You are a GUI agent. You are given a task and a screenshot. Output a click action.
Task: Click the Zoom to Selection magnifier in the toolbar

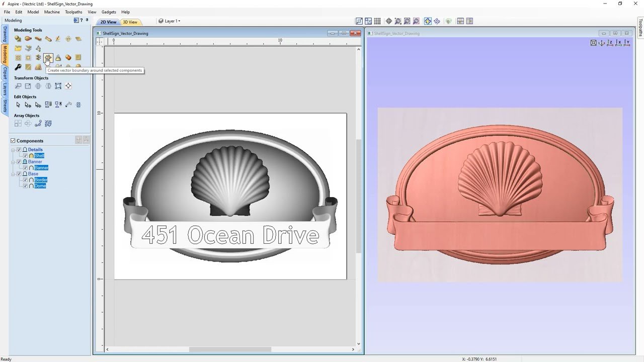(416, 21)
